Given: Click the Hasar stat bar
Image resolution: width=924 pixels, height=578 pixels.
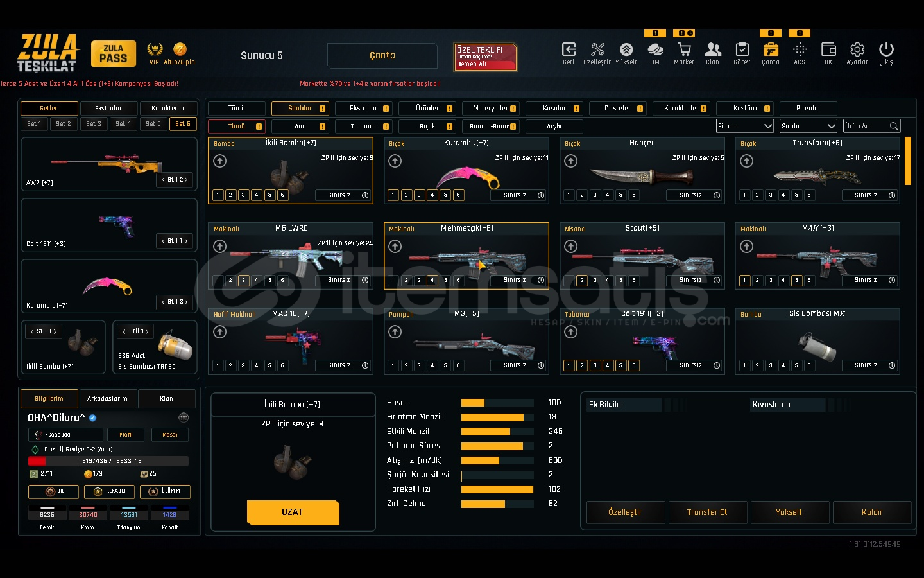Looking at the screenshot, I should coord(497,403).
